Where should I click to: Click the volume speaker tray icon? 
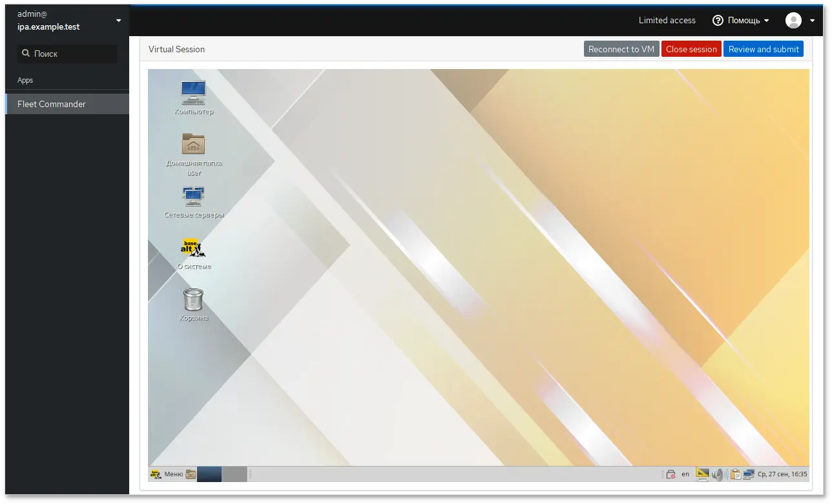(718, 474)
